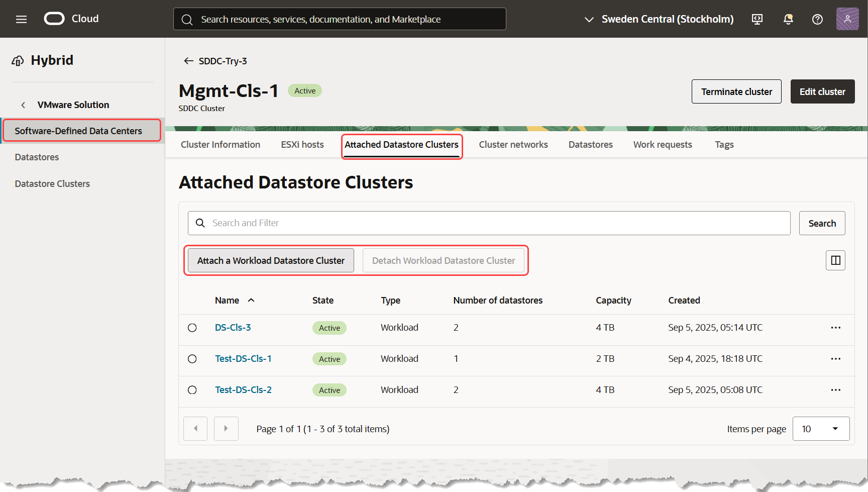Open the Test-DS-Cls-2 datastore cluster link
Viewport: 868px width, 492px height.
tap(243, 389)
